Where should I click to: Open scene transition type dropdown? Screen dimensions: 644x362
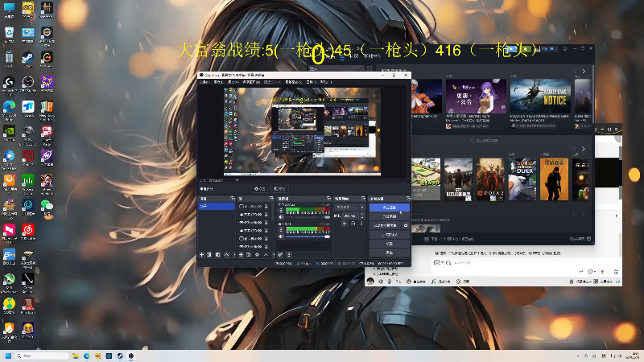(x=349, y=208)
